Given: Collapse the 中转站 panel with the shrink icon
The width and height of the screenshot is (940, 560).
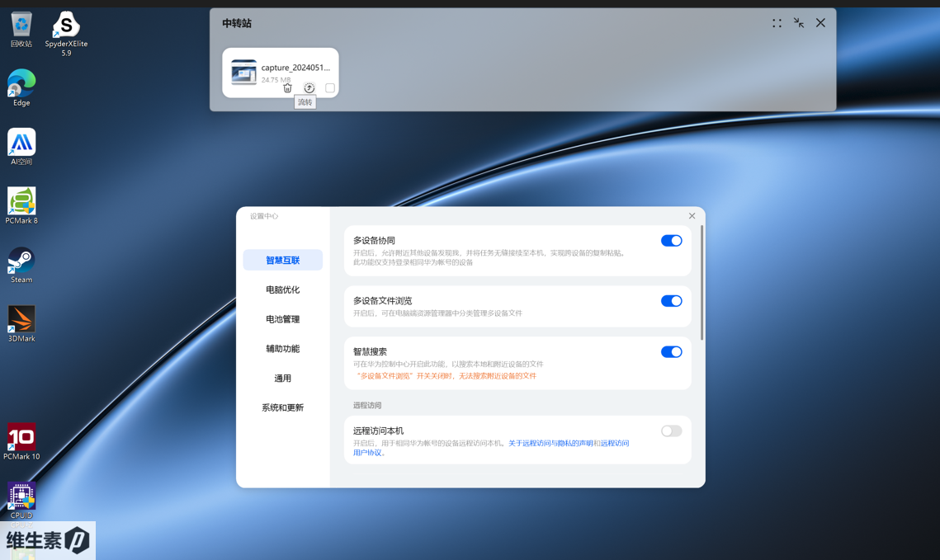Looking at the screenshot, I should [x=799, y=23].
